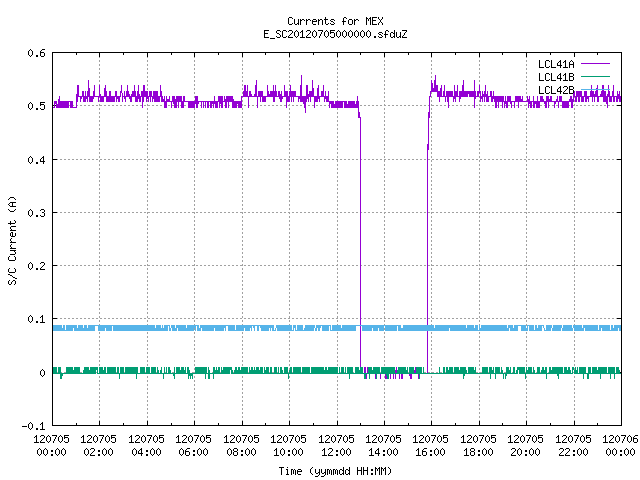
Task: Click the x-axis tick 120705 02:00
Action: coord(98,445)
